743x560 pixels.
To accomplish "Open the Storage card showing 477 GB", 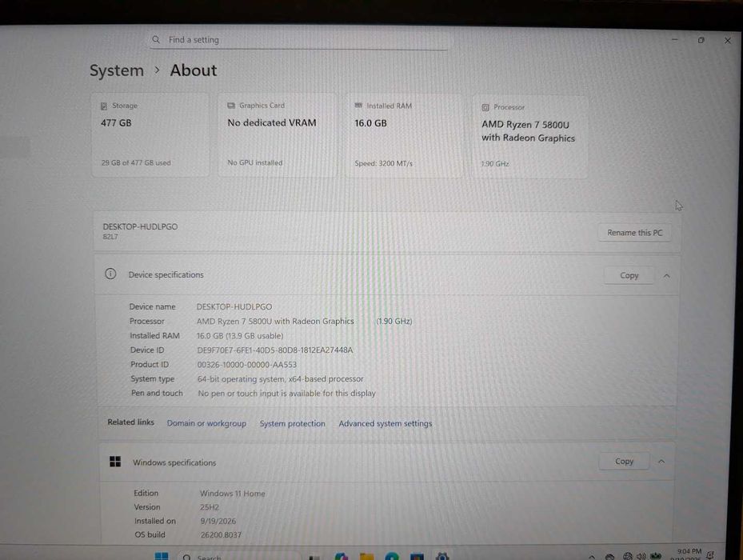I will pyautogui.click(x=150, y=134).
